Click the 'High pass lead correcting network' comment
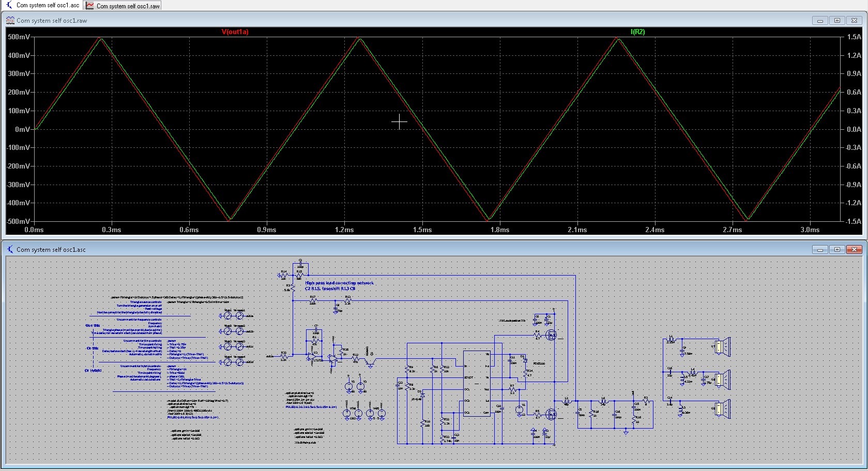868x471 pixels. pos(340,283)
